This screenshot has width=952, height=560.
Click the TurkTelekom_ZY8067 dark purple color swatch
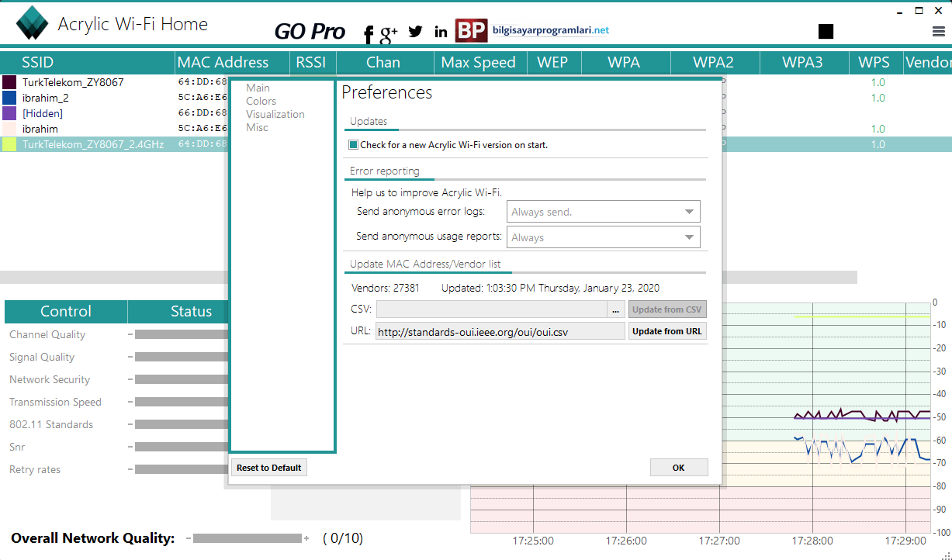[x=9, y=82]
